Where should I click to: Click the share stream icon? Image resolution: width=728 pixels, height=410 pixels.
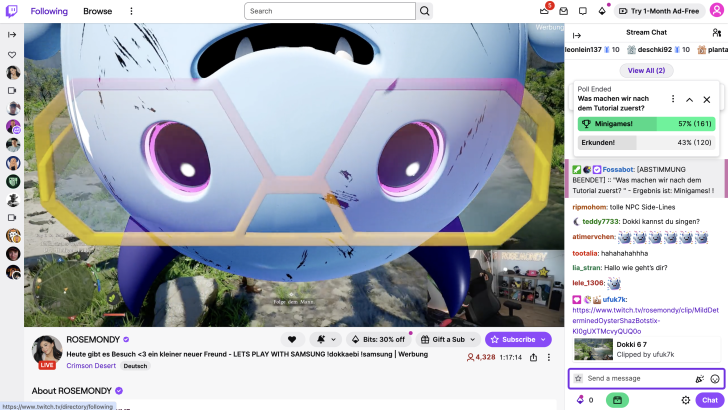pos(533,357)
